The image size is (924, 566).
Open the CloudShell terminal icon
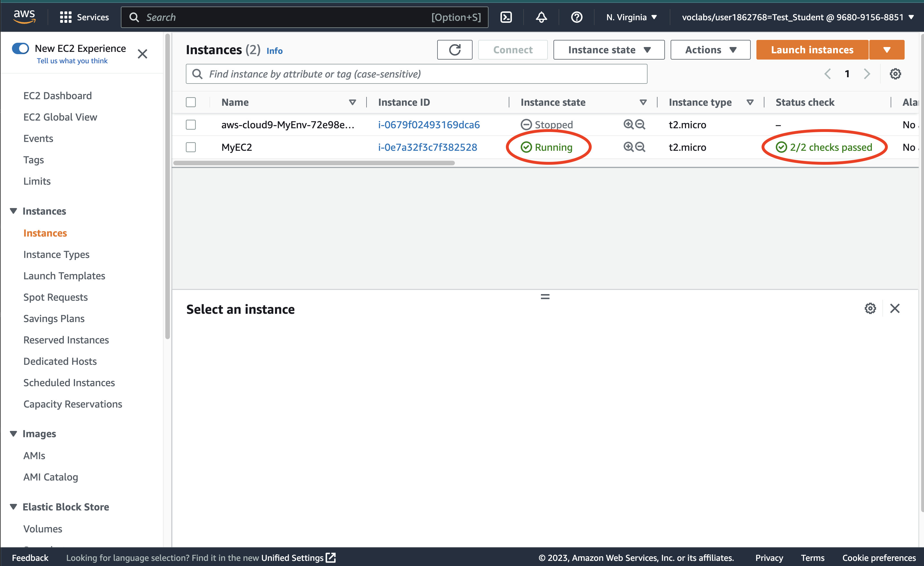[506, 17]
